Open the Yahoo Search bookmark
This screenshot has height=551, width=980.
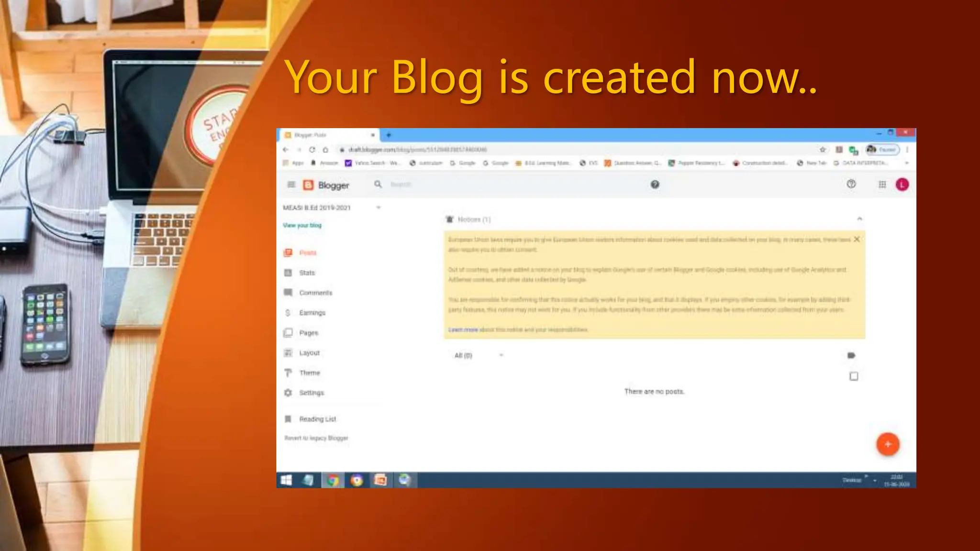coord(373,163)
